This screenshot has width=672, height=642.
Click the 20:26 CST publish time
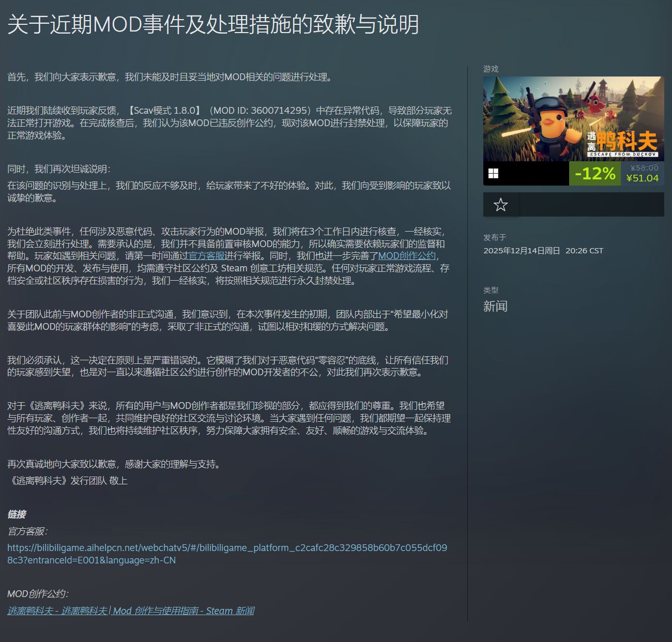tap(584, 251)
